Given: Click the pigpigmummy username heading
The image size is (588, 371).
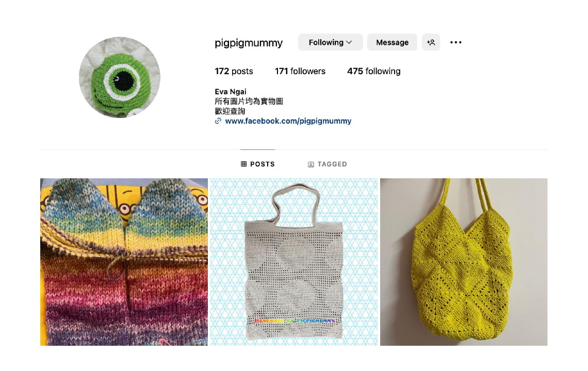Looking at the screenshot, I should click(249, 43).
